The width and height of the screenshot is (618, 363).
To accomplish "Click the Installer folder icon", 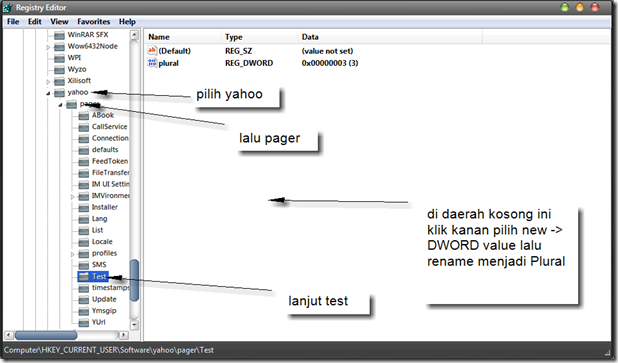I will tap(84, 208).
